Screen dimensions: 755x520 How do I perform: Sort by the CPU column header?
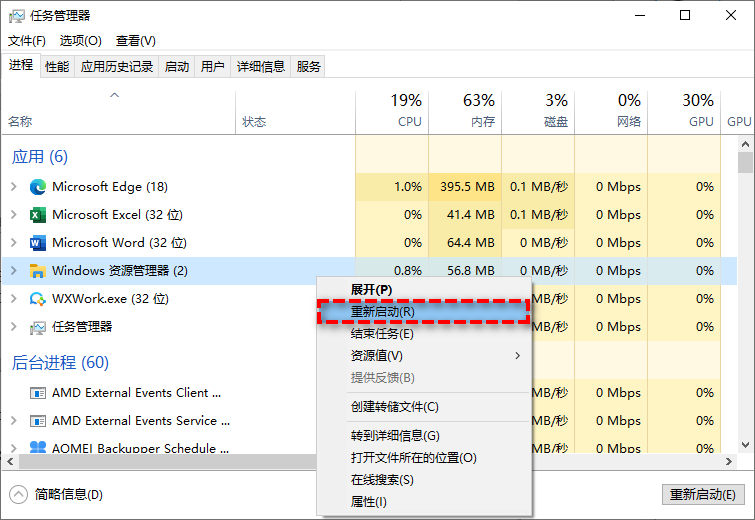click(x=392, y=112)
